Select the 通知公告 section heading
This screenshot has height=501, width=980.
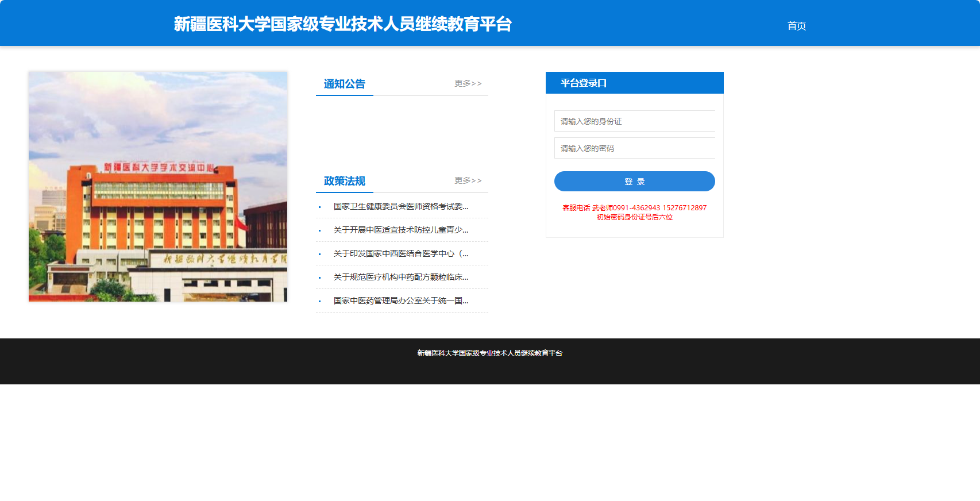[x=345, y=84]
